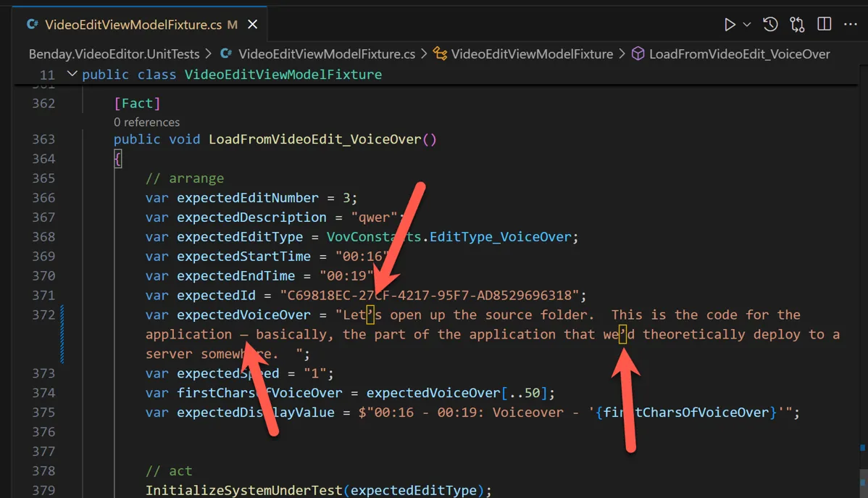Screen dimensions: 868x498
Task: Run the test file with play icon
Action: [x=730, y=25]
